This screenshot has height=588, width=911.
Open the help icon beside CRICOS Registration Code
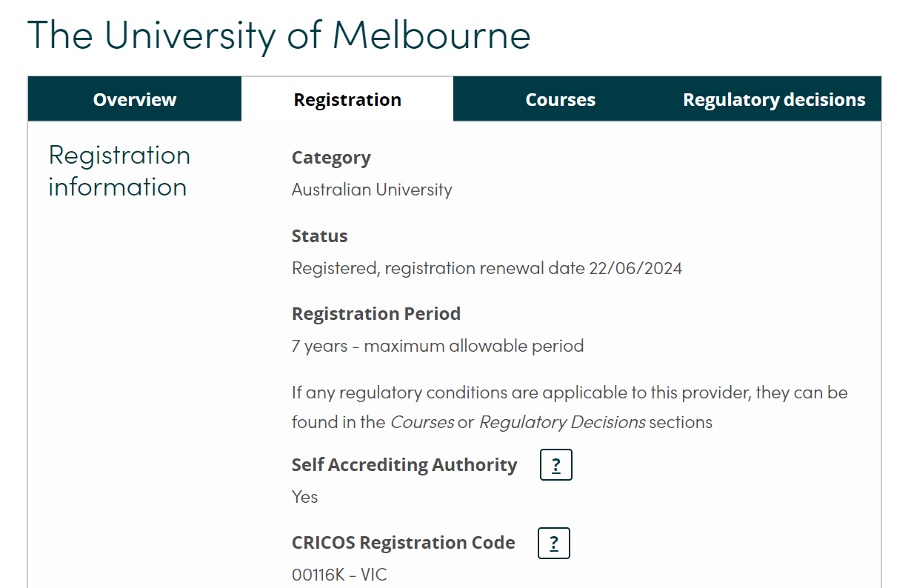click(554, 543)
